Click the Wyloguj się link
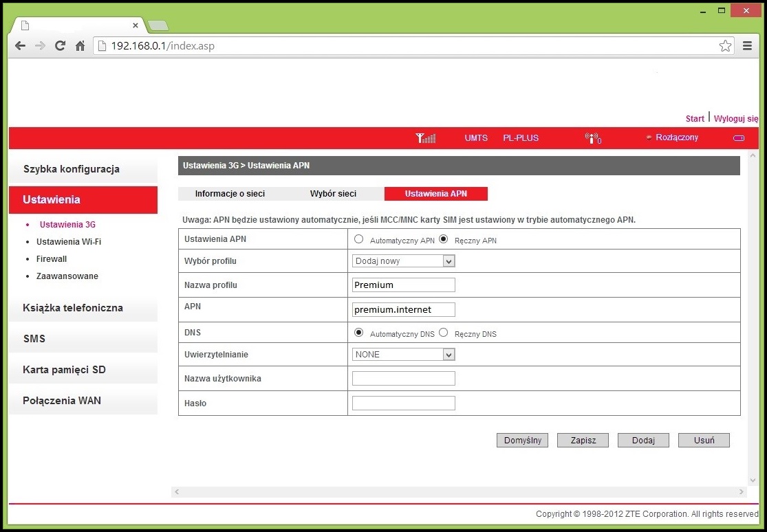 tap(736, 119)
